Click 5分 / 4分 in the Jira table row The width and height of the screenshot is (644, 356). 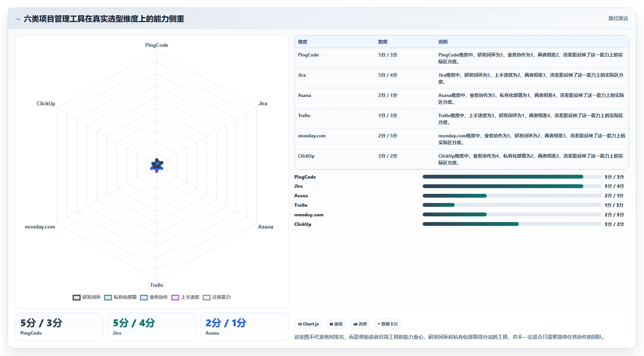[388, 75]
